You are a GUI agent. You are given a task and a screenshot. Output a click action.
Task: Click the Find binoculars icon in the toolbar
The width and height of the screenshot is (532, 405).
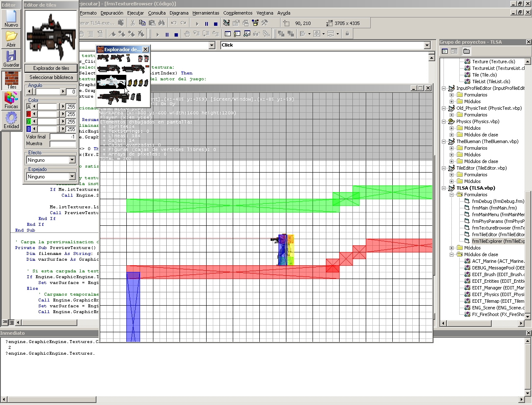(x=162, y=23)
